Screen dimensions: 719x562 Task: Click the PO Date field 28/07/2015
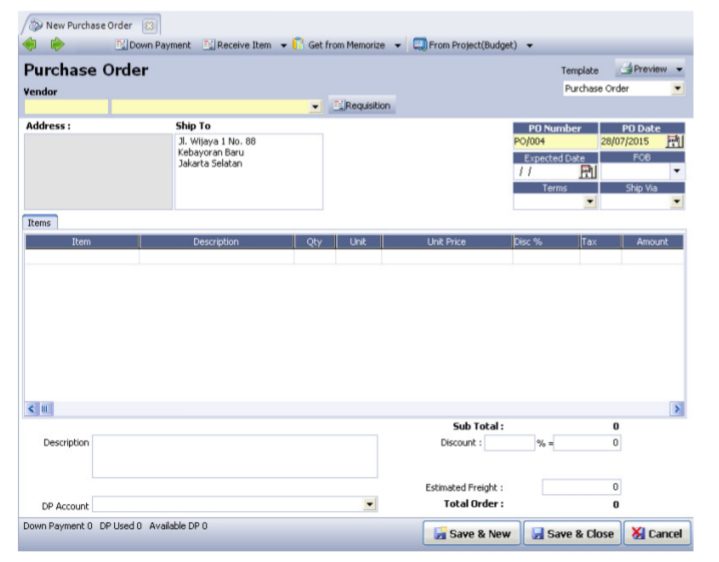pyautogui.click(x=633, y=142)
